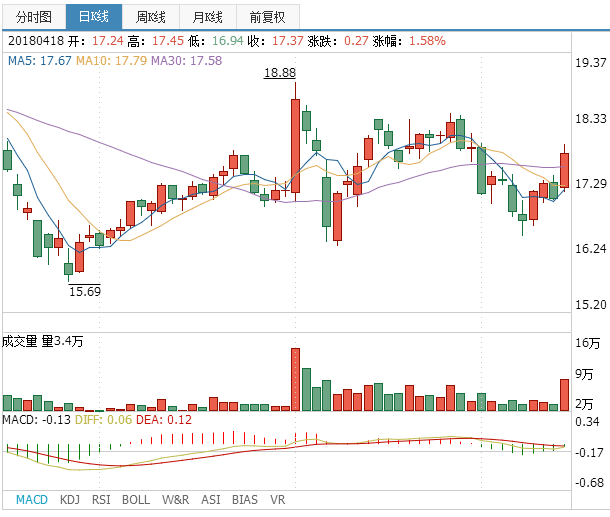Select the MACD indicator
610x517 pixels.
pos(32,499)
